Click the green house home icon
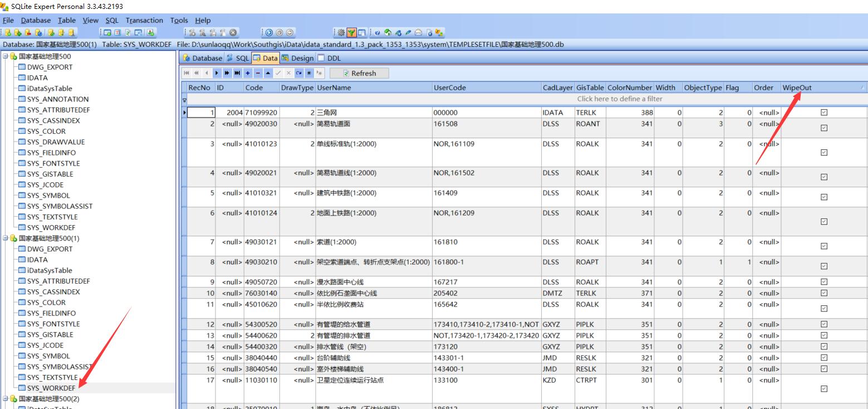 [x=387, y=32]
